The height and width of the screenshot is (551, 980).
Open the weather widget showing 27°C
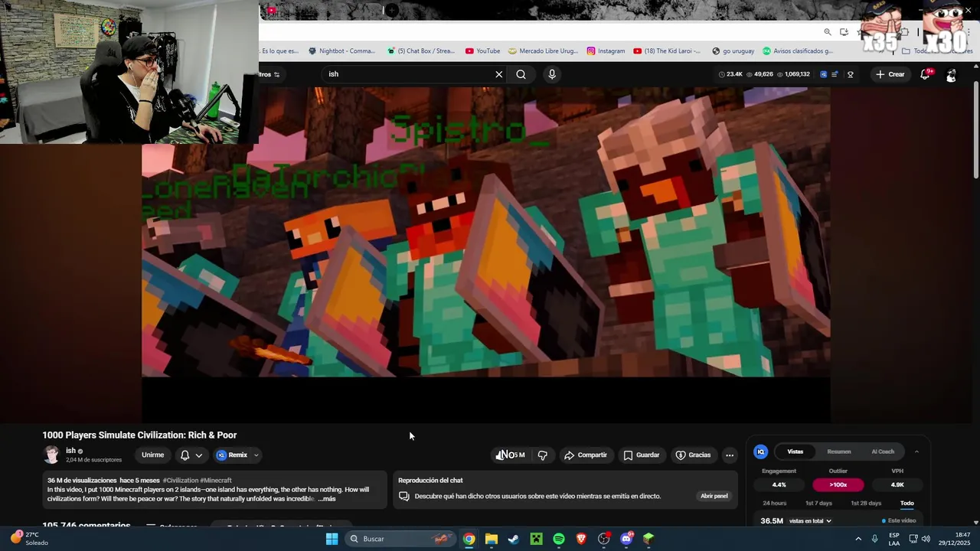coord(29,539)
